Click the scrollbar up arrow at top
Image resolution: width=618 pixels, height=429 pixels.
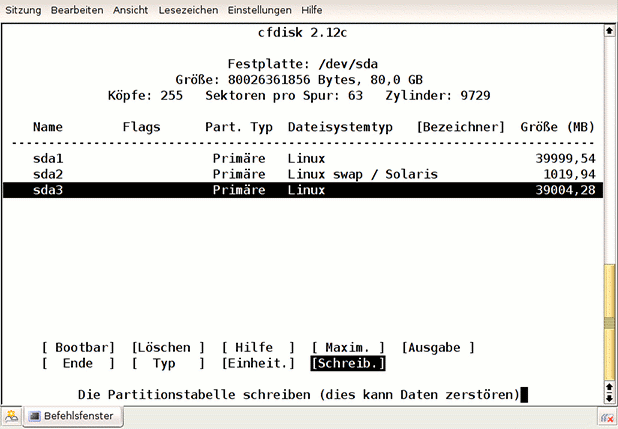(609, 30)
